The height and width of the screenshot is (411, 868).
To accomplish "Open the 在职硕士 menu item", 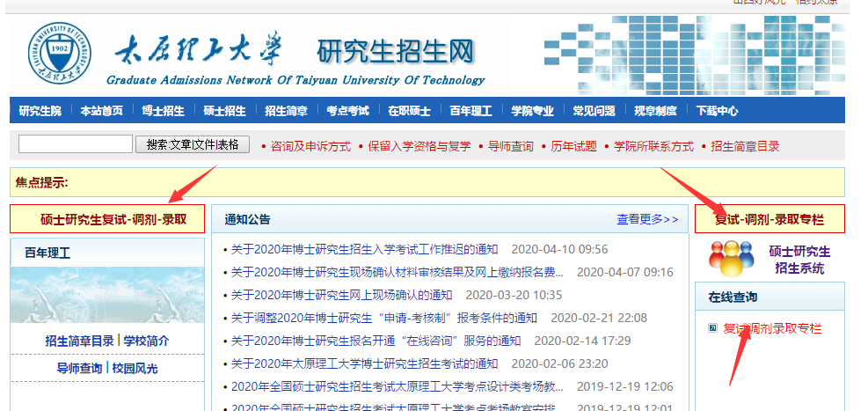I will [409, 111].
